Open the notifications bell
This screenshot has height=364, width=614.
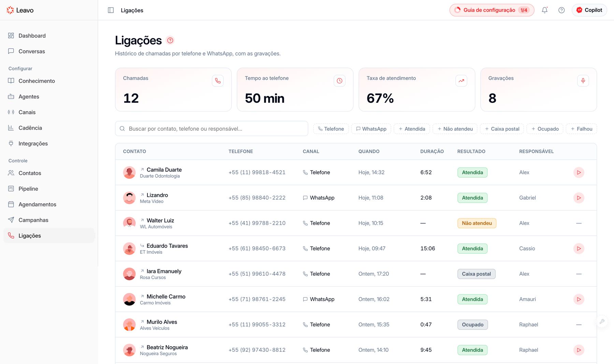pyautogui.click(x=545, y=10)
